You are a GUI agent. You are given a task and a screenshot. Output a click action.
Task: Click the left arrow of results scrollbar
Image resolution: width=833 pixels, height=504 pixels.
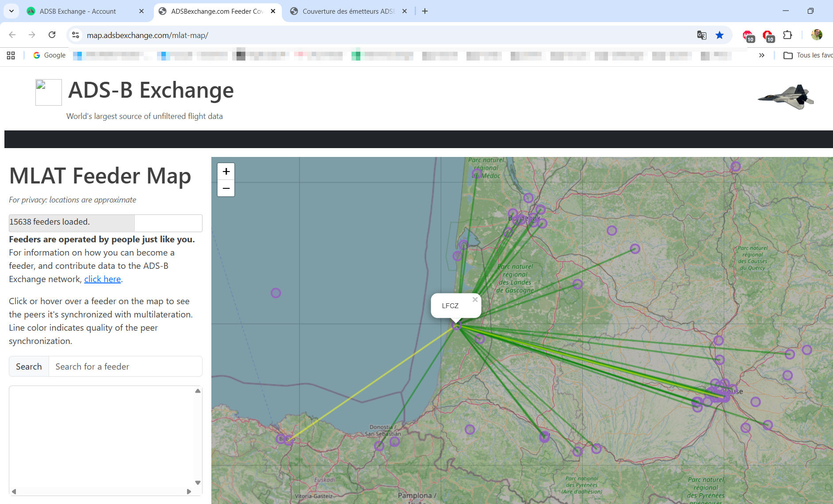point(14,491)
